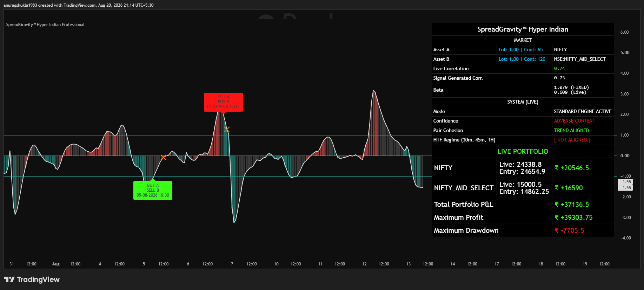Click the red SELL A BUY B label

coord(223,102)
